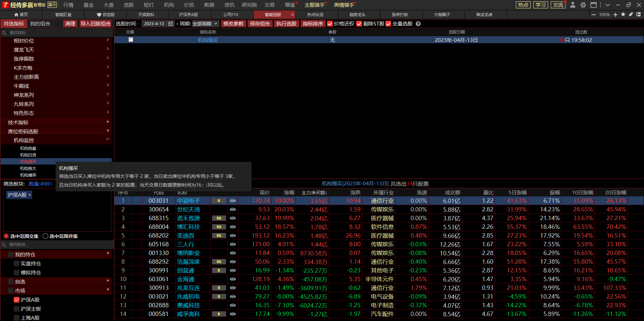Open the settings gear icon
The width and height of the screenshot is (644, 321).
tap(583, 5)
